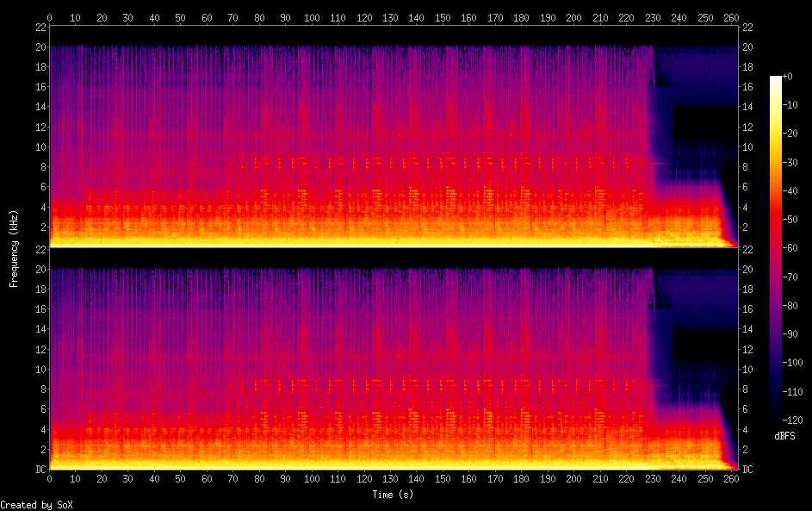This screenshot has height=511, width=812.
Task: Click the DC label left of lower channel
Action: point(38,470)
